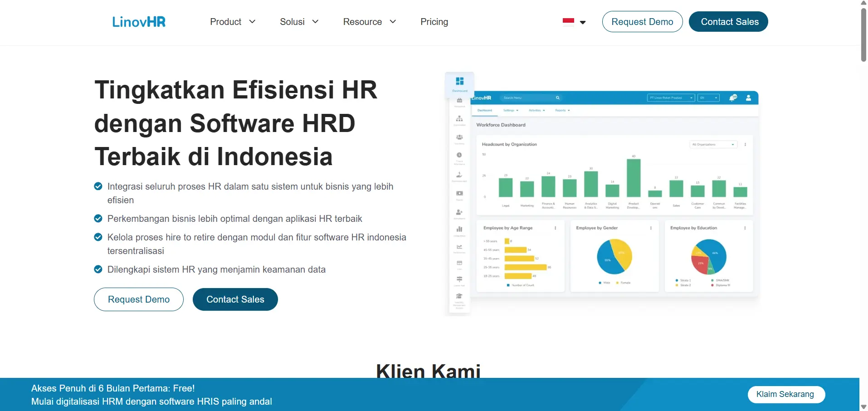Click the user profile icon in the dashboard preview

coord(748,98)
